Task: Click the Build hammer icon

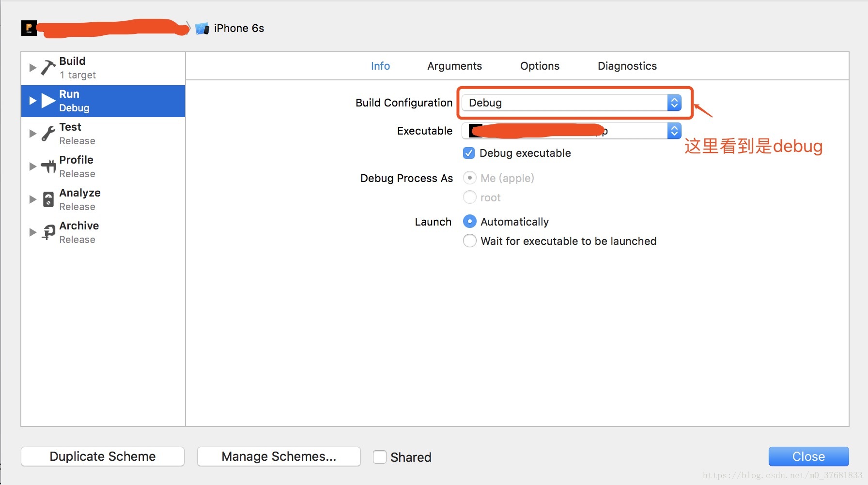Action: tap(48, 67)
